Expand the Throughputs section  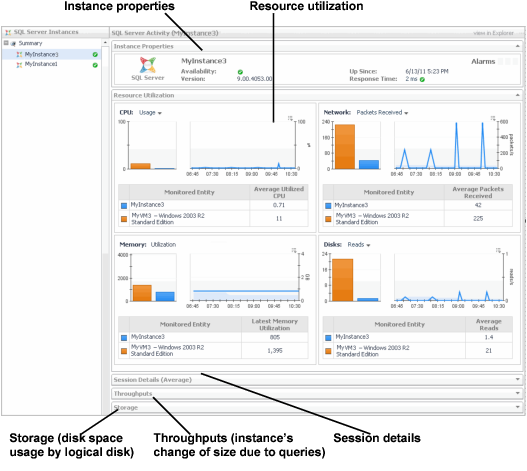[518, 393]
